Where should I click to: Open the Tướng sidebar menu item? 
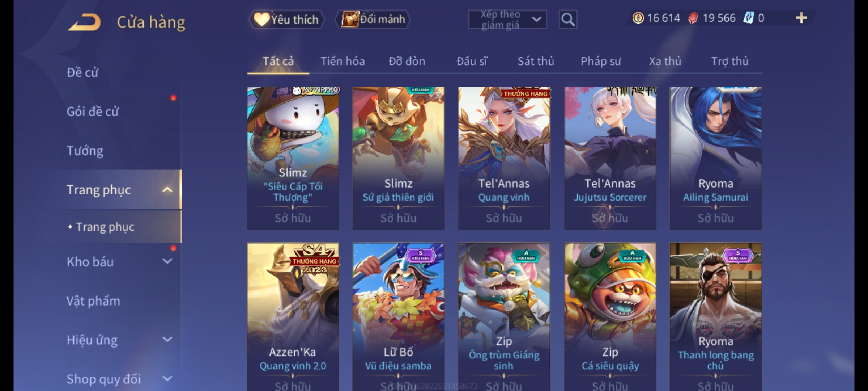click(x=85, y=151)
